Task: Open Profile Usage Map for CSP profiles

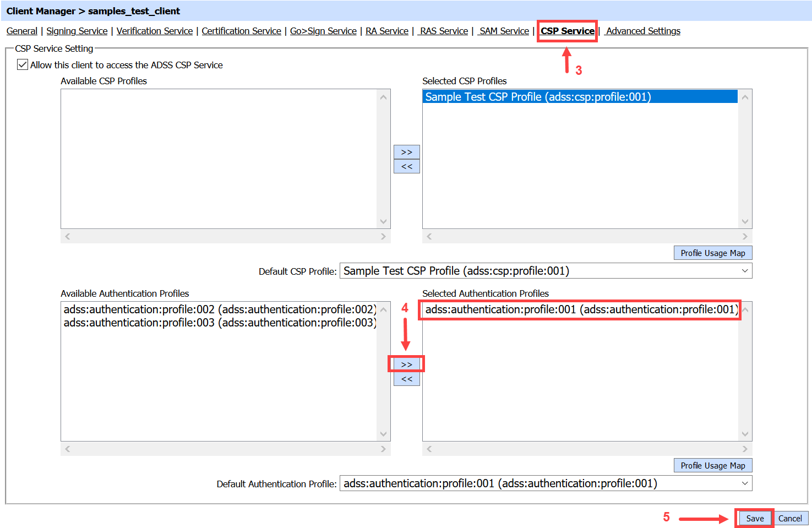Action: tap(712, 253)
